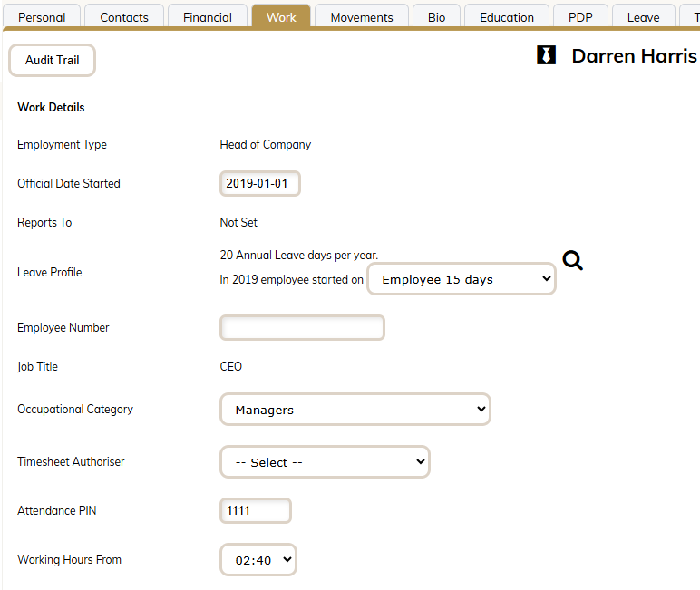Click the Darren Harris name heading
The image size is (700, 590).
[x=634, y=56]
